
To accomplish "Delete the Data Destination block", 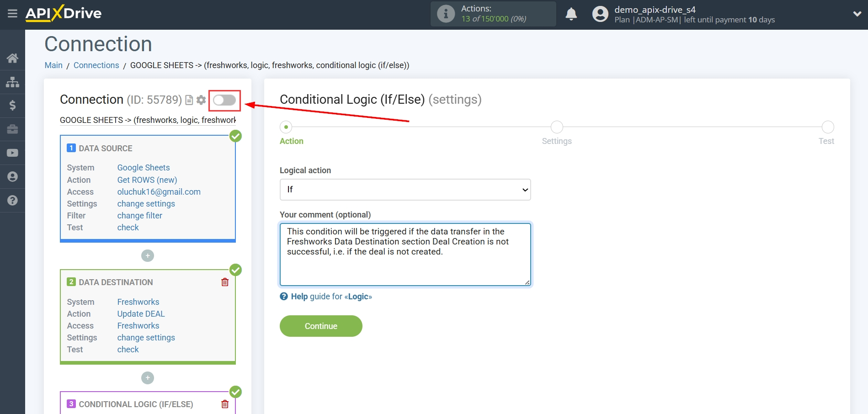I will tap(225, 282).
